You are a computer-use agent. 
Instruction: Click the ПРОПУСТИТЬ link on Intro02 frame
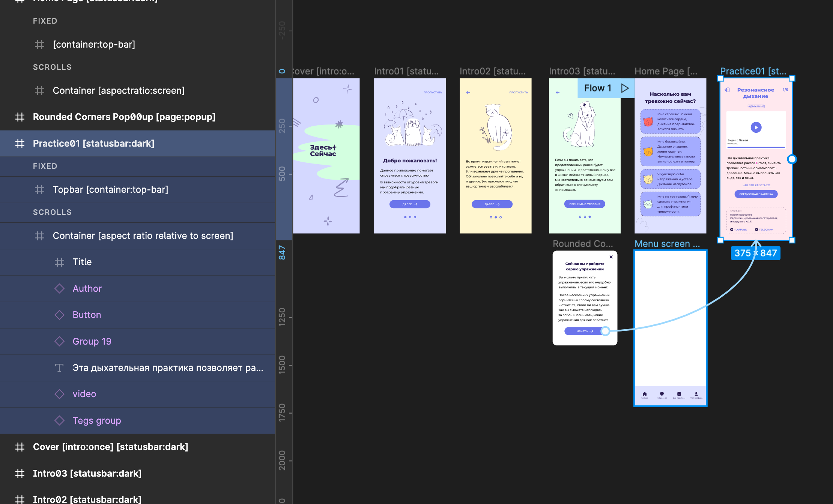pyautogui.click(x=519, y=92)
